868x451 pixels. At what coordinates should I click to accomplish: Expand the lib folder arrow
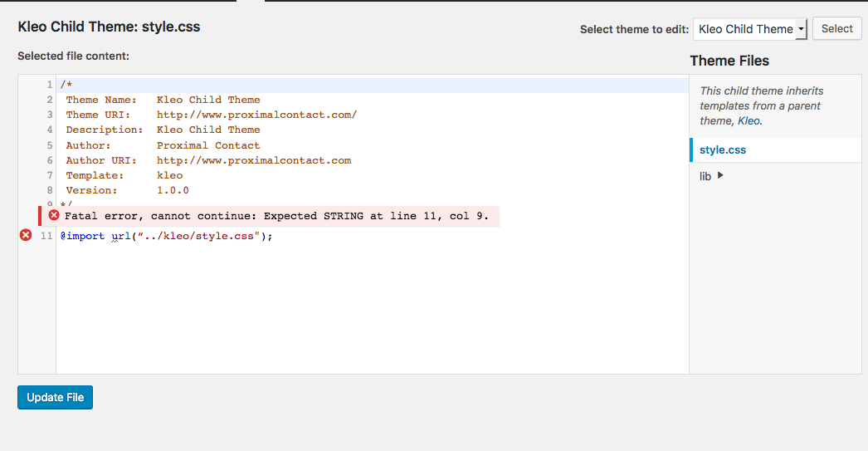pyautogui.click(x=720, y=175)
